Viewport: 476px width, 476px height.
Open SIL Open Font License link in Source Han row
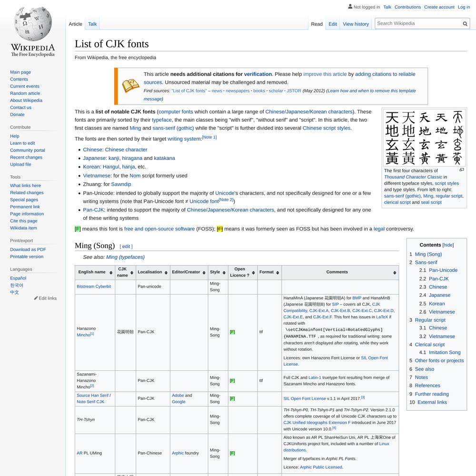click(305, 398)
